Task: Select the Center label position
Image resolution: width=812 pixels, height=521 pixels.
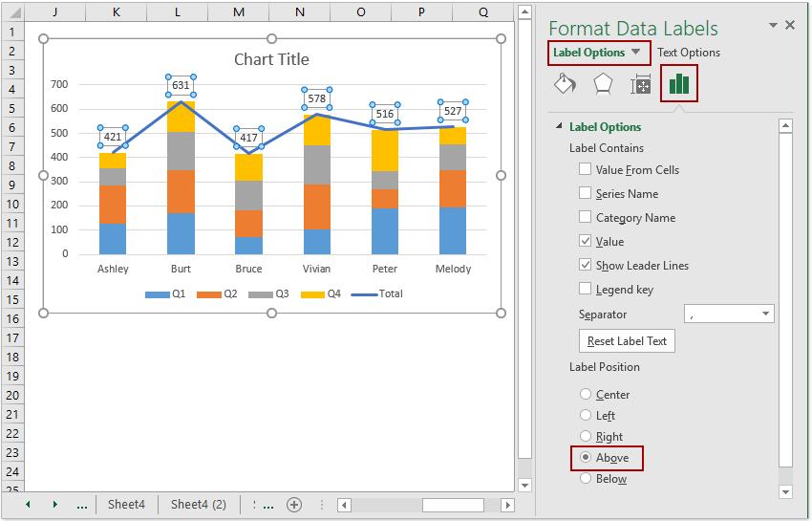Action: point(585,394)
